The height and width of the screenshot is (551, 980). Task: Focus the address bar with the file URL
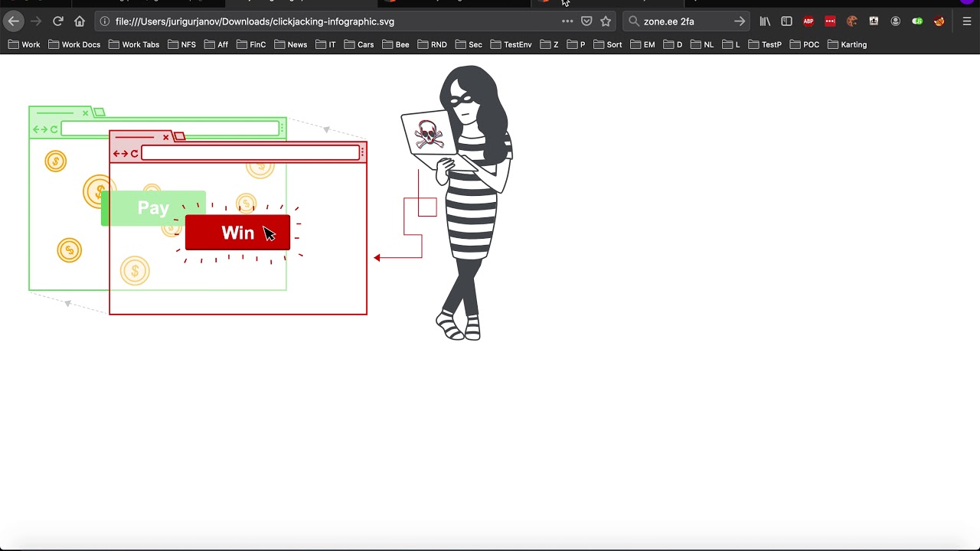point(357,21)
